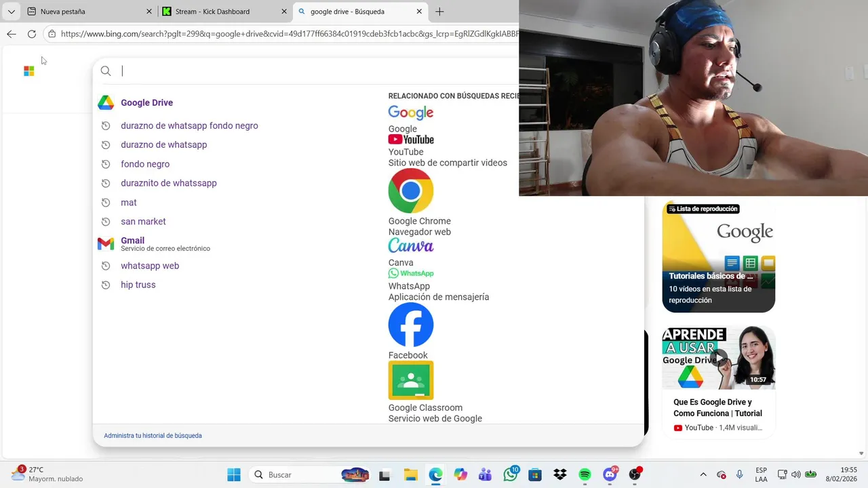View site information lock icon
Image resolution: width=868 pixels, height=488 pixels.
[x=52, y=34]
